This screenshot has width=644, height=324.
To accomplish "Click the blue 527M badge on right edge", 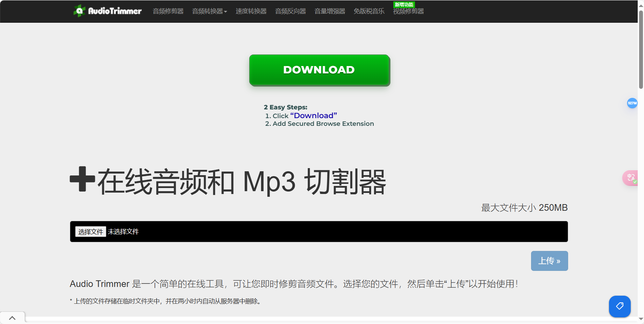I will (632, 103).
